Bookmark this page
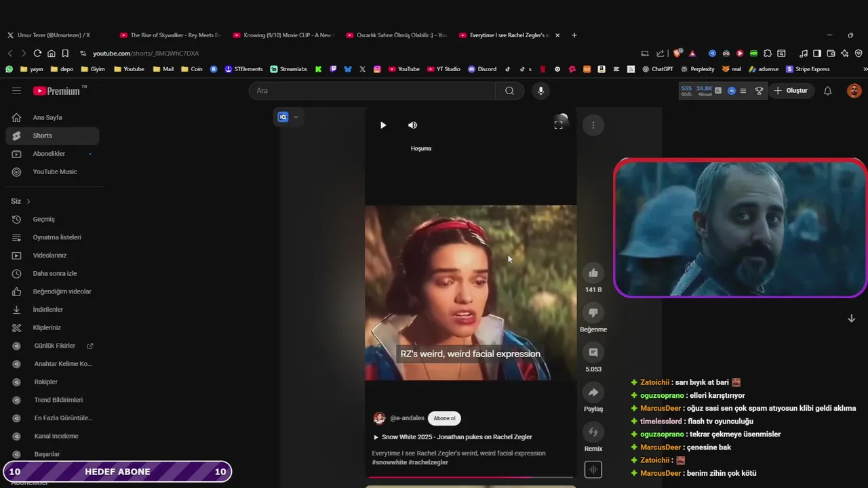 coord(65,54)
